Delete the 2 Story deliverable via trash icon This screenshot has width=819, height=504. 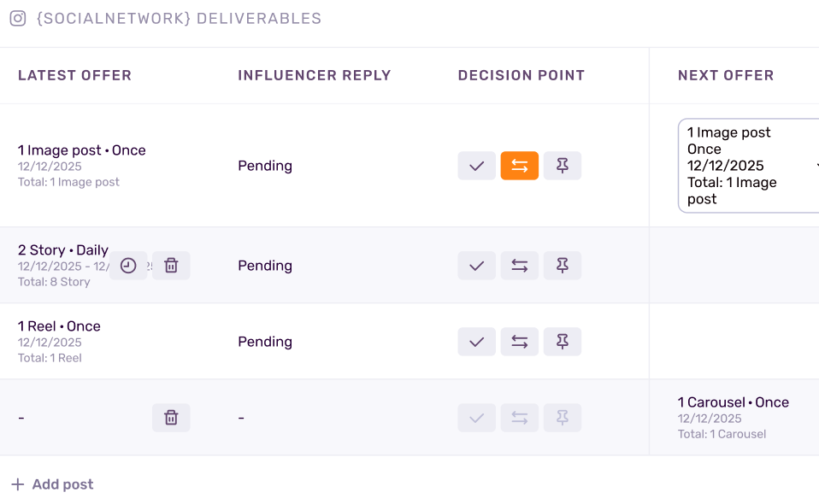pos(171,266)
